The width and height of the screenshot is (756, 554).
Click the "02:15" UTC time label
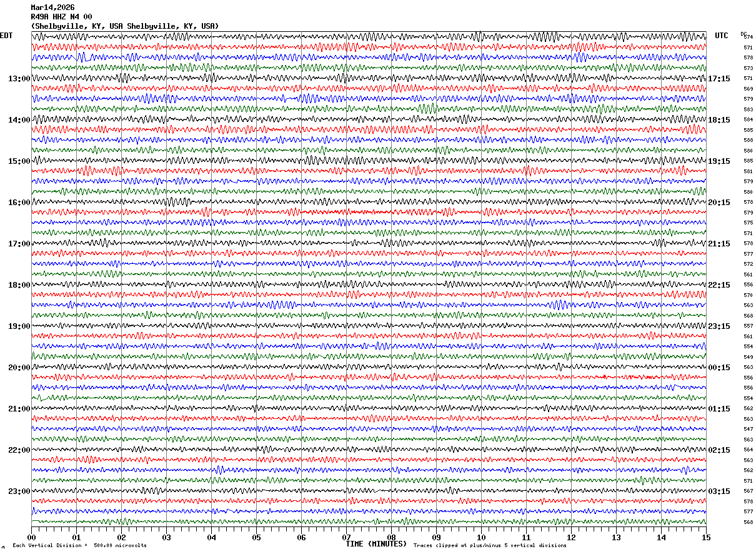pyautogui.click(x=719, y=450)
